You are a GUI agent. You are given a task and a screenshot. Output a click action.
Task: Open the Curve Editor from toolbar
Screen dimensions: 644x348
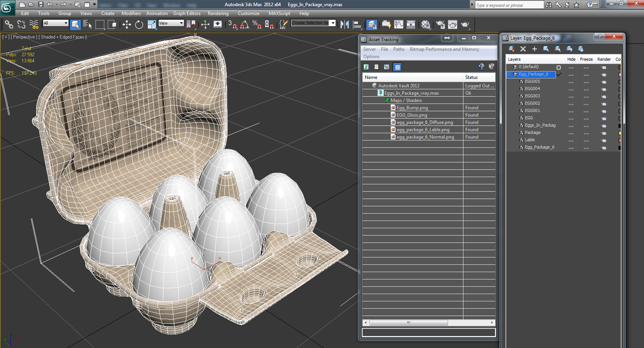point(399,25)
